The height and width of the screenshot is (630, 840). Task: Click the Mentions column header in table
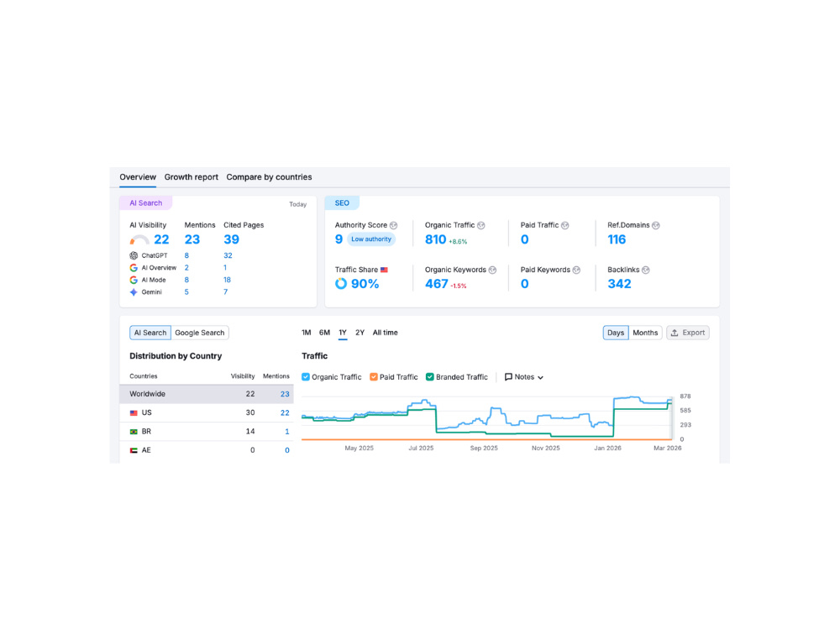(276, 376)
